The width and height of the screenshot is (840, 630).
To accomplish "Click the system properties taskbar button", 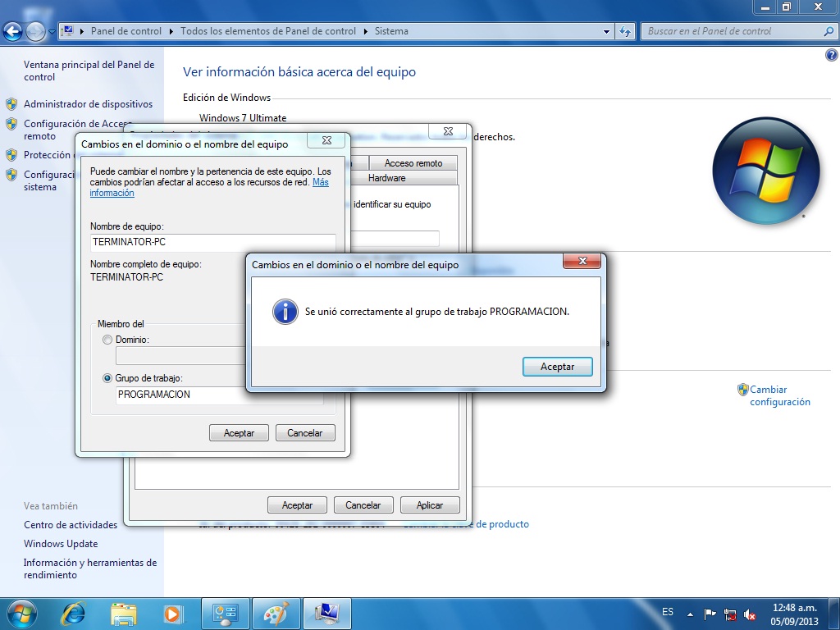I will [327, 614].
